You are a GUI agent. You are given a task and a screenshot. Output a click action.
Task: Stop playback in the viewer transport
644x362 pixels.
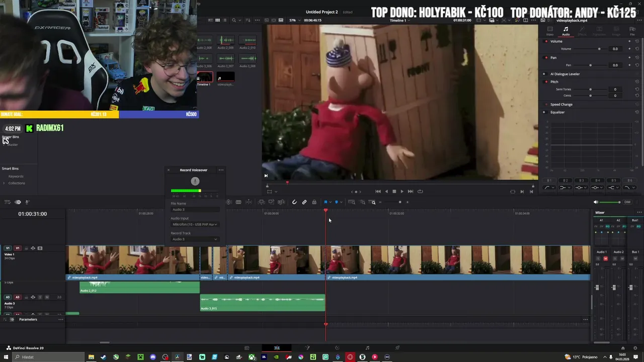(394, 192)
